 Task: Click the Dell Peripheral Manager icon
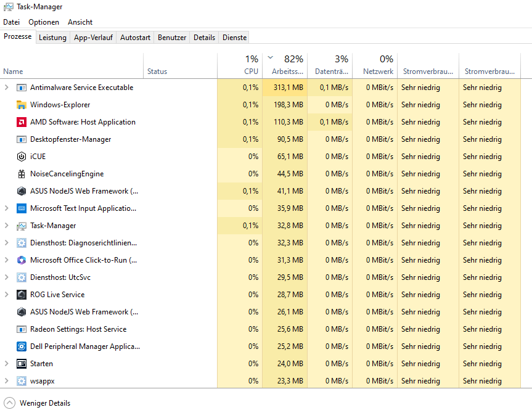pyautogui.click(x=22, y=346)
